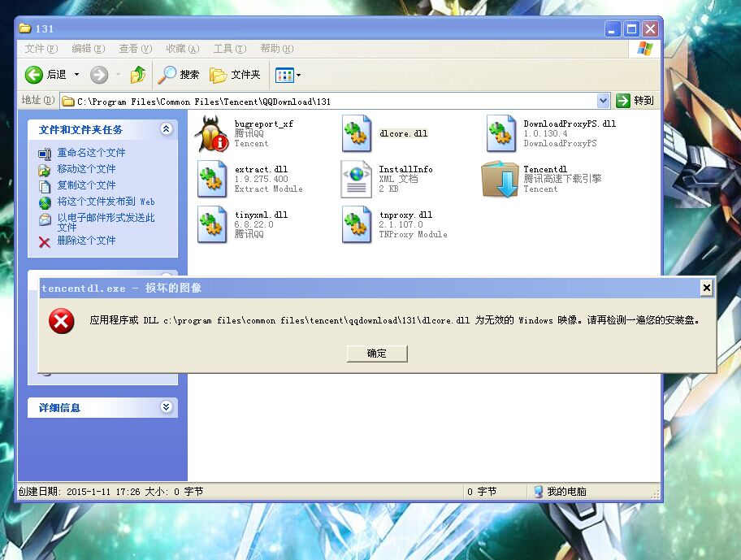Open the 文件(F) menu
The height and width of the screenshot is (560, 741).
(41, 49)
